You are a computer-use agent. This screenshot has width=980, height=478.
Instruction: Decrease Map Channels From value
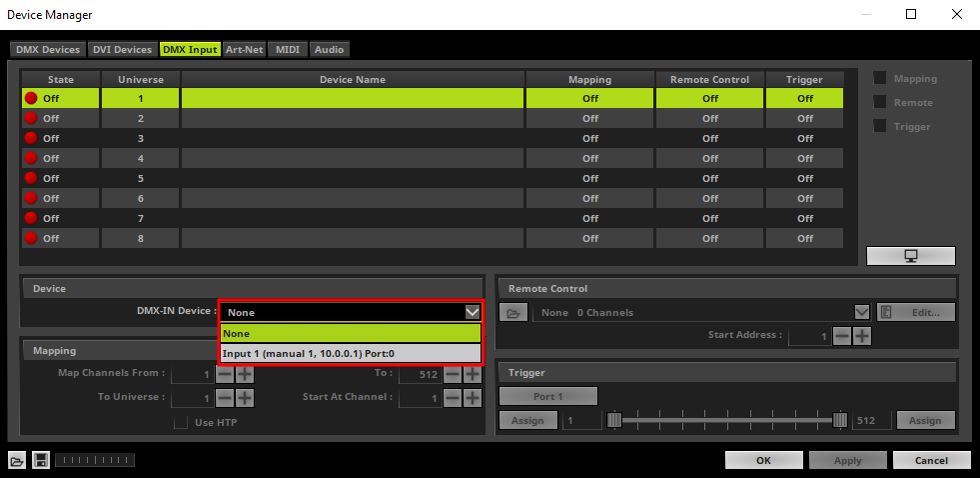tap(225, 374)
